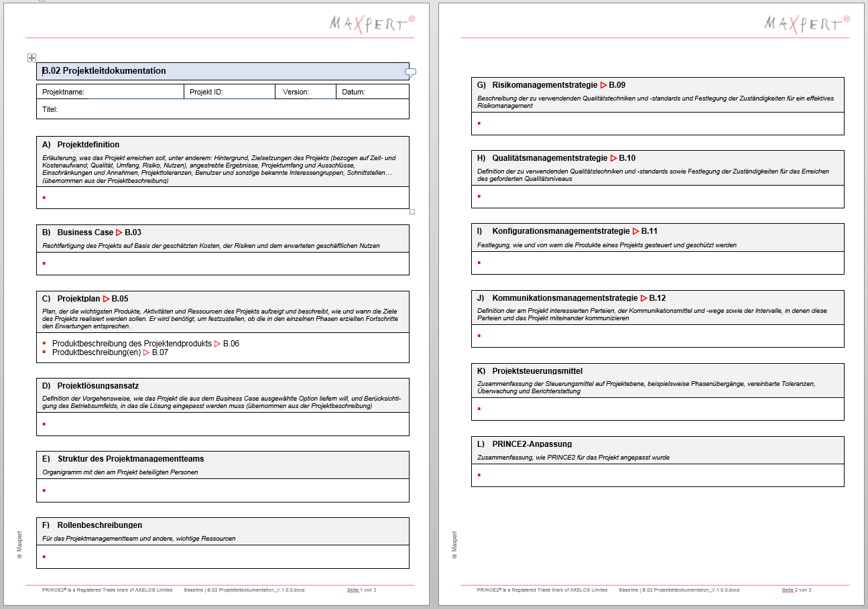Click the empty cell under Rollenbeschreibungen
This screenshot has width=868, height=609.
tap(222, 557)
